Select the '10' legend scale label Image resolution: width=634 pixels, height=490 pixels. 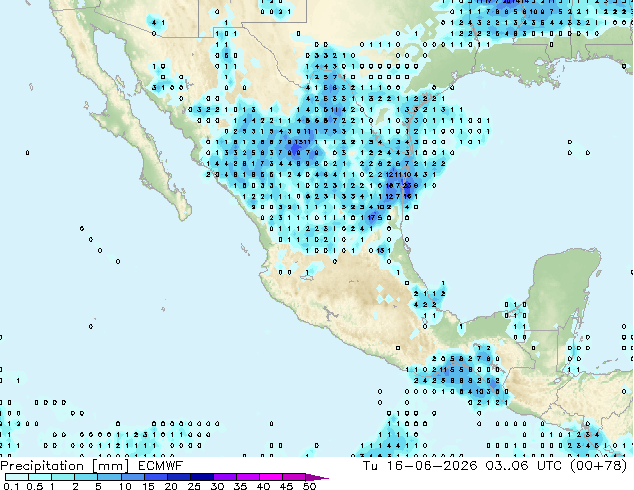[125, 486]
